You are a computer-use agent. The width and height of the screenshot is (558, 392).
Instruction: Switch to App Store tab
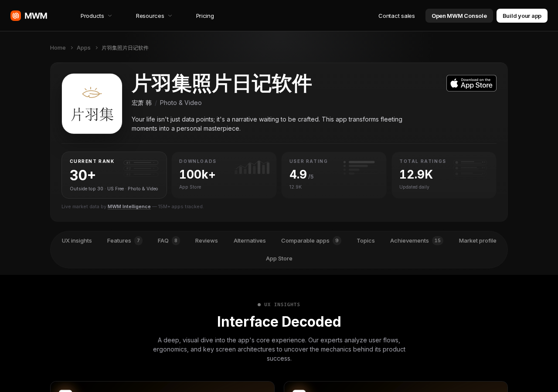point(279,258)
